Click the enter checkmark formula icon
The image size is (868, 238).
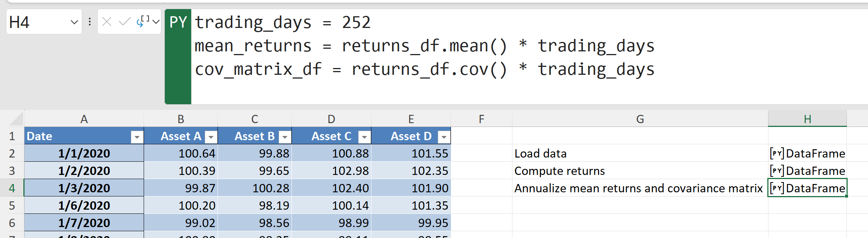[x=124, y=22]
